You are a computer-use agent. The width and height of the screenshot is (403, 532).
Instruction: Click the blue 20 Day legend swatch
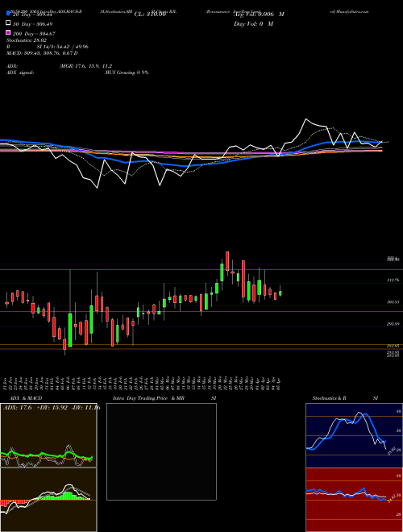tap(9, 13)
